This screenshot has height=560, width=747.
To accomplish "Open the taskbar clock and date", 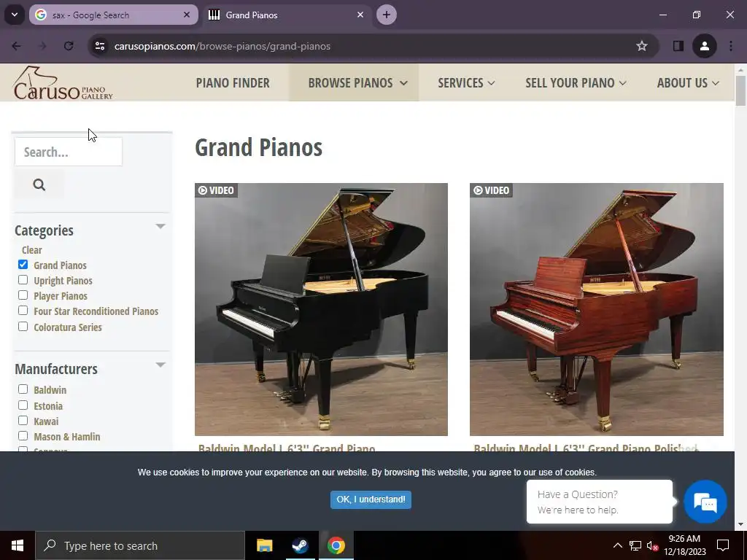I will [x=684, y=545].
